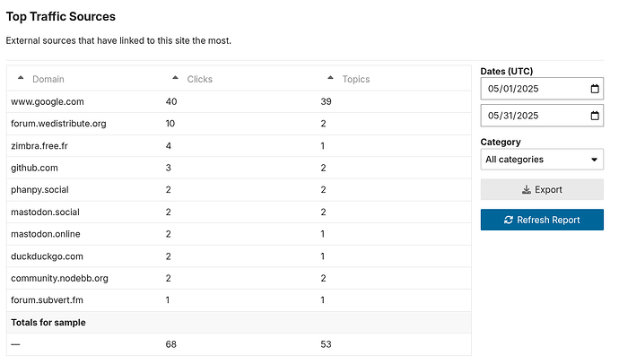Select the github.com domain row
Viewport: 619px width, 364px height.
click(239, 168)
